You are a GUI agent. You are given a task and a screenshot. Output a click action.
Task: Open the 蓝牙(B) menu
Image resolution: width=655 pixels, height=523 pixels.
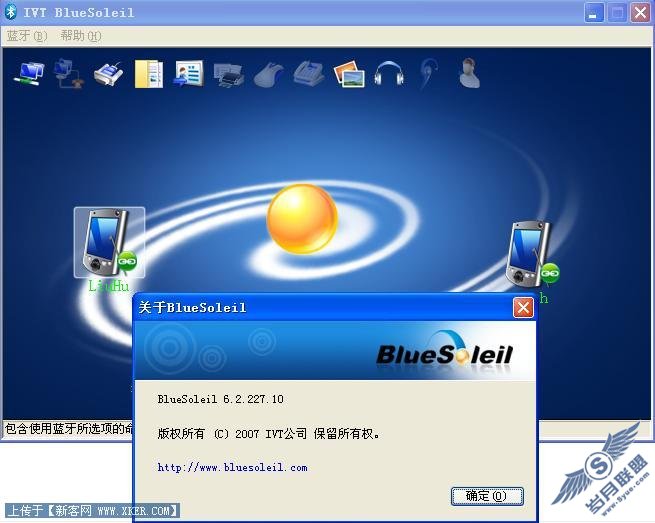pyautogui.click(x=27, y=36)
